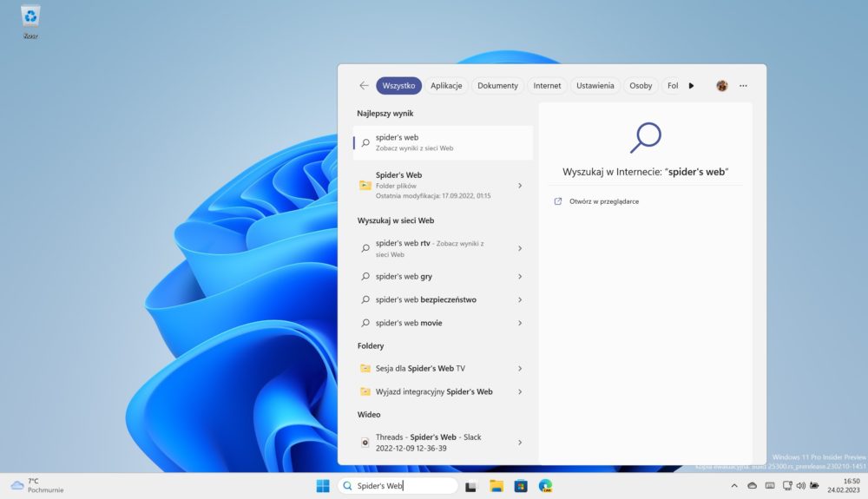Launch File Explorer from the taskbar

coord(496,486)
